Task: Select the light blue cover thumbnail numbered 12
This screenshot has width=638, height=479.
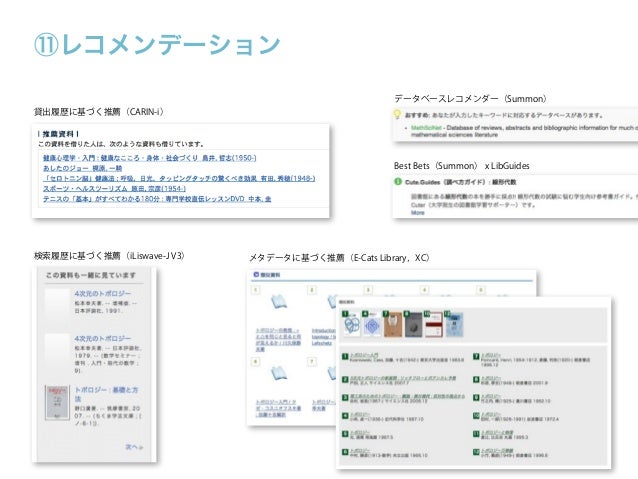Action: click(454, 325)
